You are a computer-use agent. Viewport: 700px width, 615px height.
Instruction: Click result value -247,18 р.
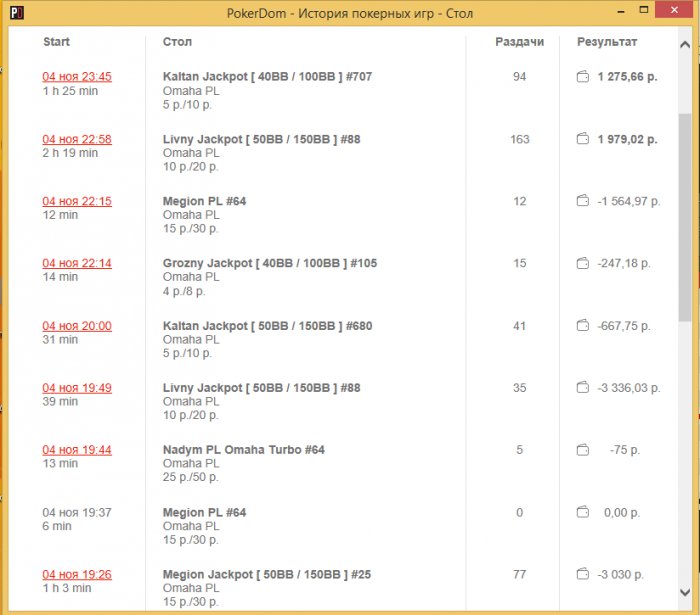[624, 263]
